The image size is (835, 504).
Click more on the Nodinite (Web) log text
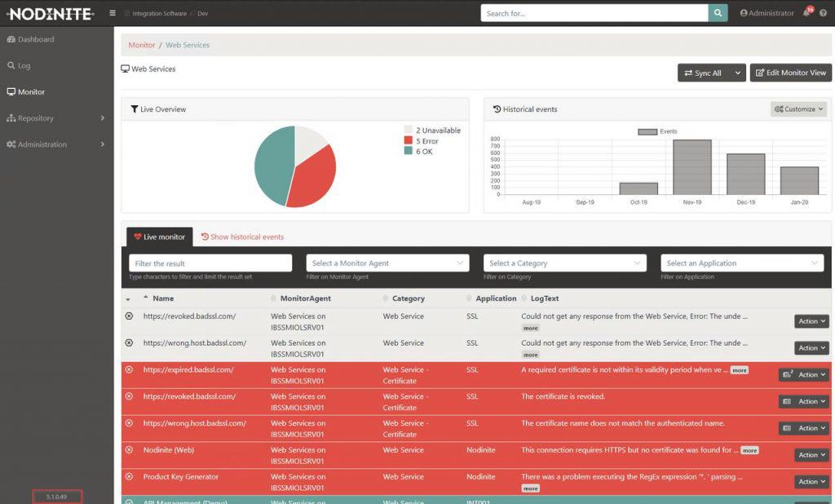tap(750, 451)
